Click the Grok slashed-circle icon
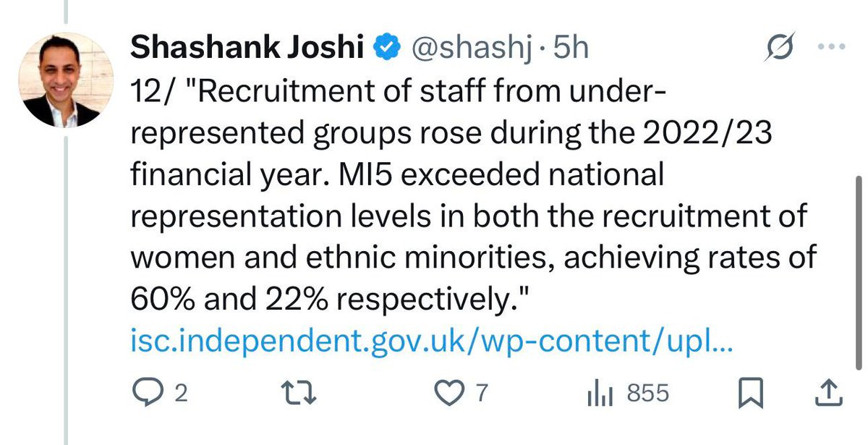 click(780, 48)
